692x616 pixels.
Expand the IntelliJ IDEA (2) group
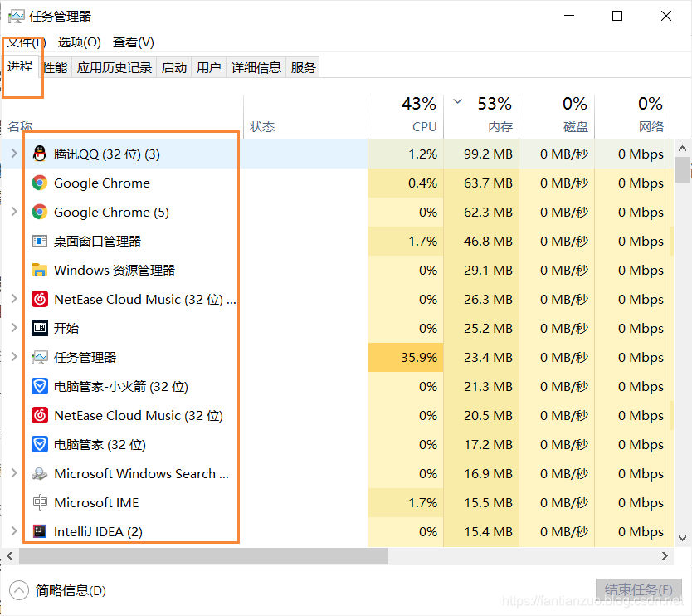[14, 530]
